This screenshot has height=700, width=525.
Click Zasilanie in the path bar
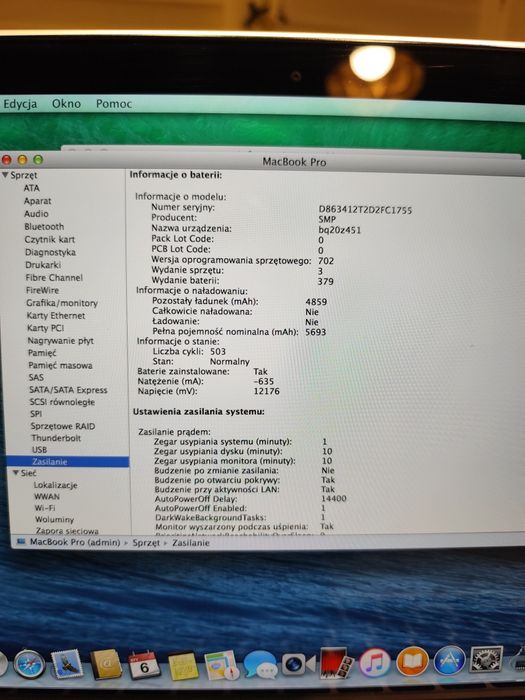(191, 543)
